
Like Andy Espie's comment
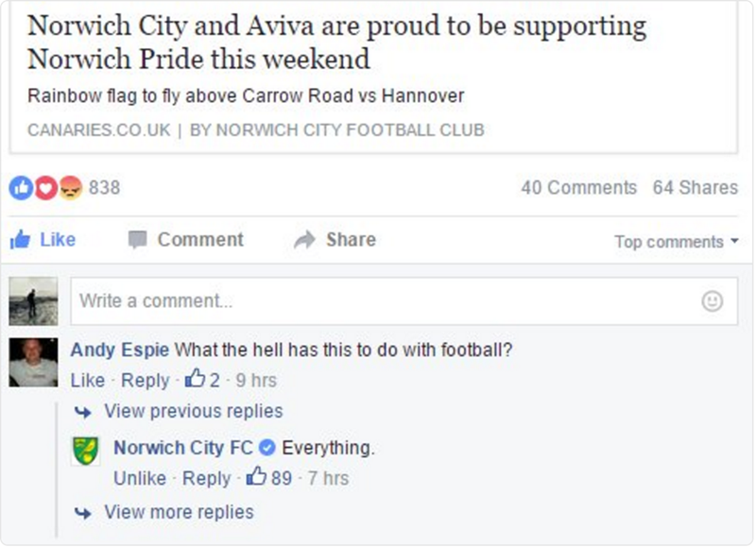tap(88, 381)
